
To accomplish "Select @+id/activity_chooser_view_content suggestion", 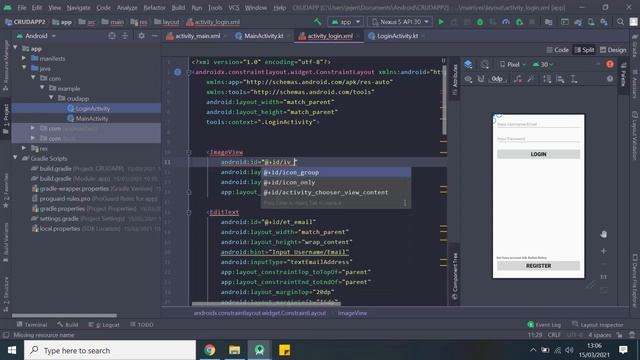I will 336,192.
